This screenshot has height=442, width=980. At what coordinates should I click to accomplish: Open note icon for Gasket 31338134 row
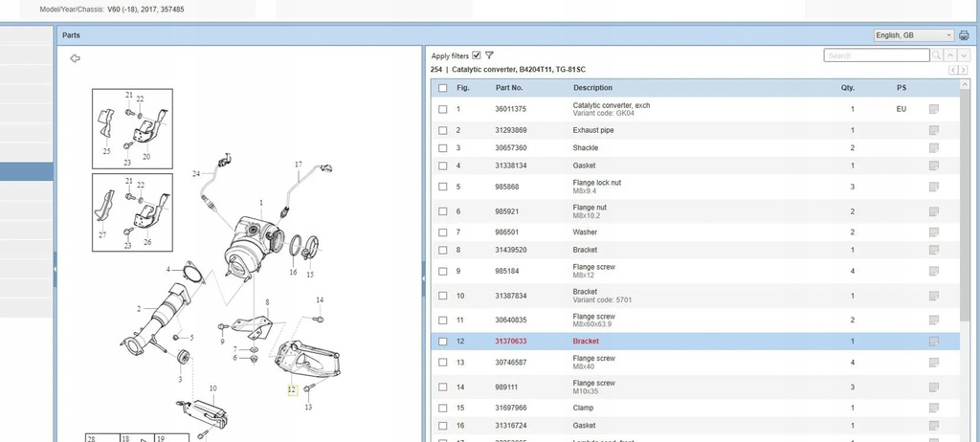point(934,166)
